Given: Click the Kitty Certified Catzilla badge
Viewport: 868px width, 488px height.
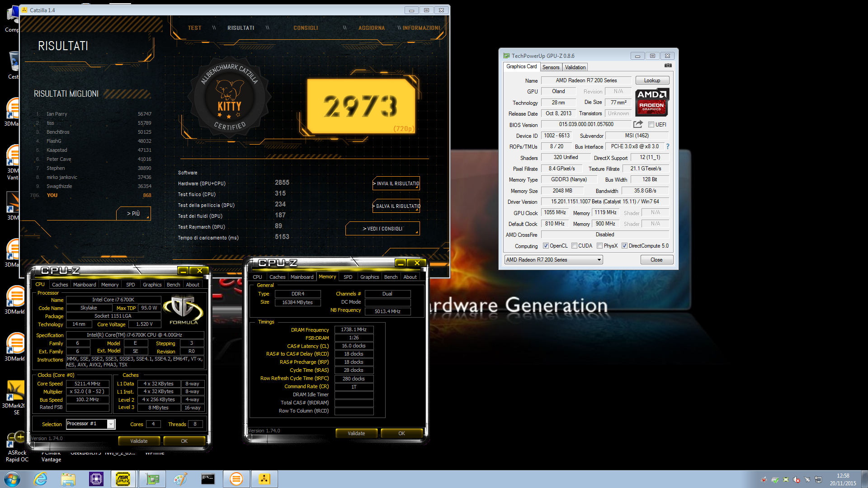Looking at the screenshot, I should [x=230, y=98].
